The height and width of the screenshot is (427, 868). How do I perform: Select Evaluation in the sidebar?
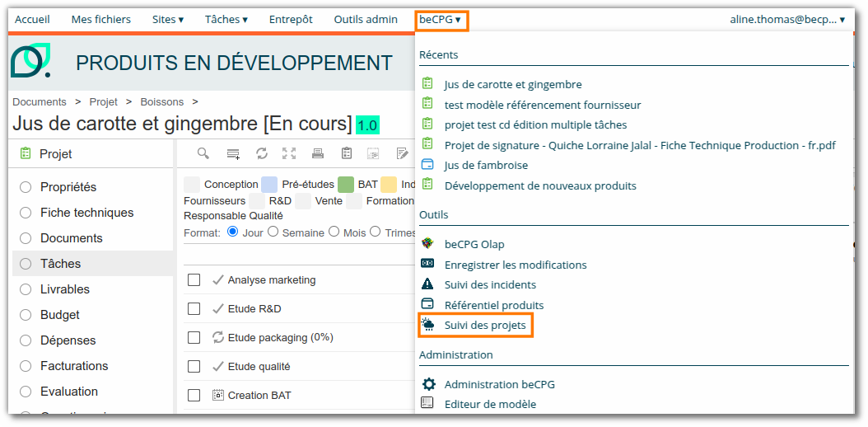pyautogui.click(x=69, y=391)
